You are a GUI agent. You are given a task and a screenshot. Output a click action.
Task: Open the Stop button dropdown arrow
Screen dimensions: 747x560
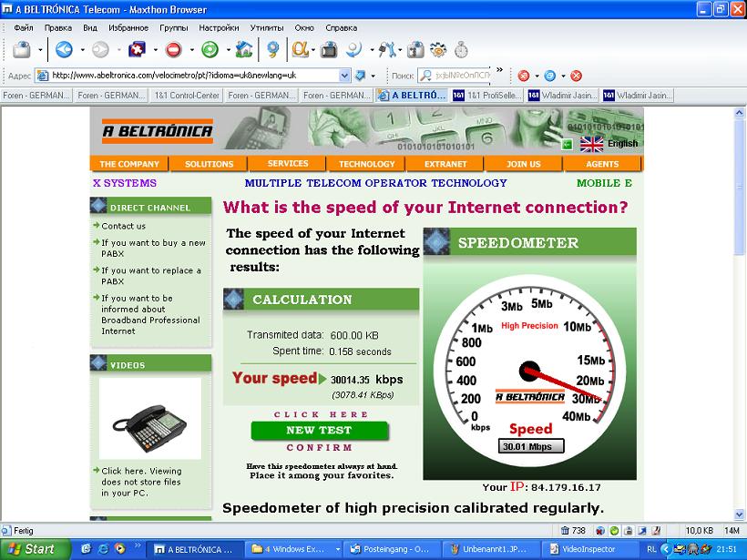[x=191, y=49]
